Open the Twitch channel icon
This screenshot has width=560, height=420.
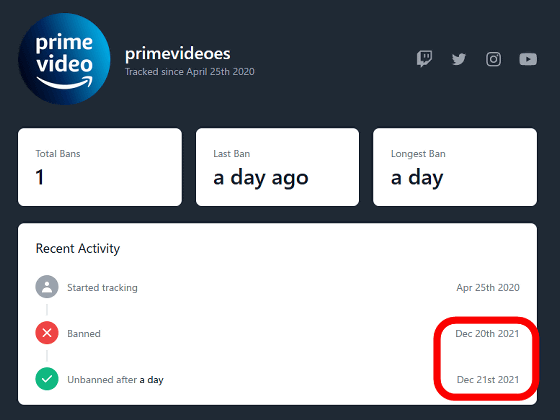click(424, 59)
